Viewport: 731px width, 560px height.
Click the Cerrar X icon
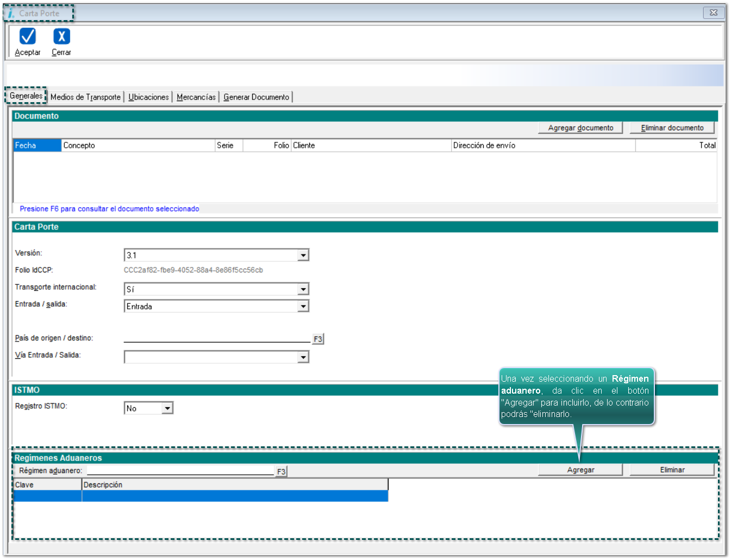(61, 36)
